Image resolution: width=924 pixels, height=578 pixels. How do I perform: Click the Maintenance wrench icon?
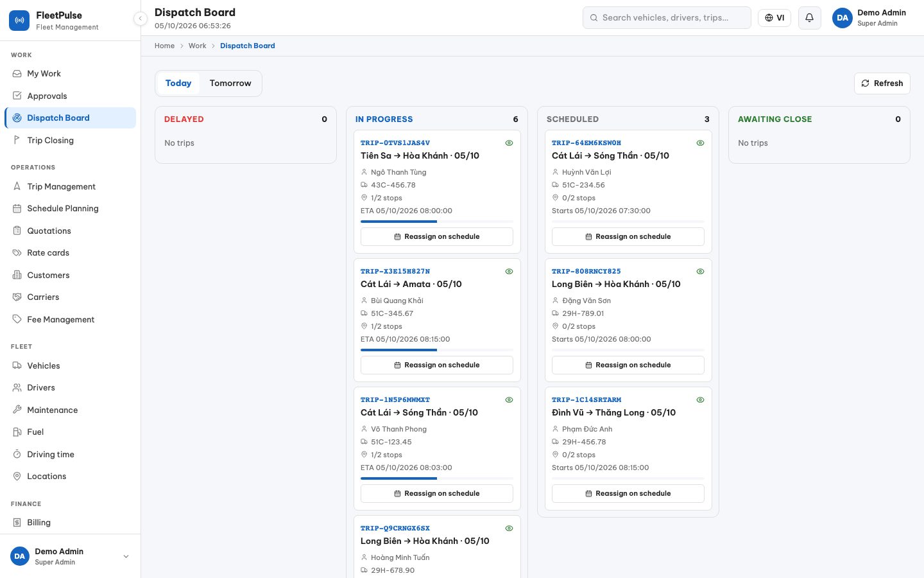tap(17, 410)
